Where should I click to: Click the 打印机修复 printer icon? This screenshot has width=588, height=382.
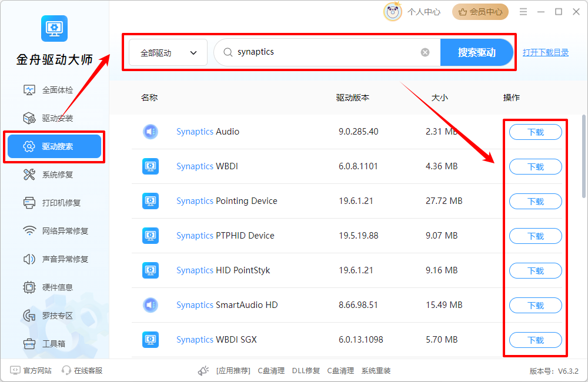click(29, 203)
